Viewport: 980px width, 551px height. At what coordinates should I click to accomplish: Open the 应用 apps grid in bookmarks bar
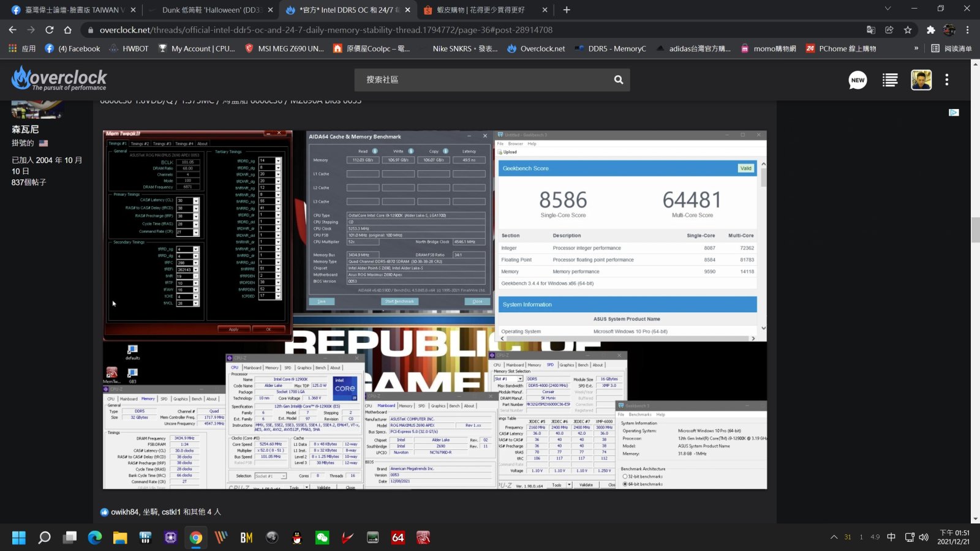(x=22, y=48)
